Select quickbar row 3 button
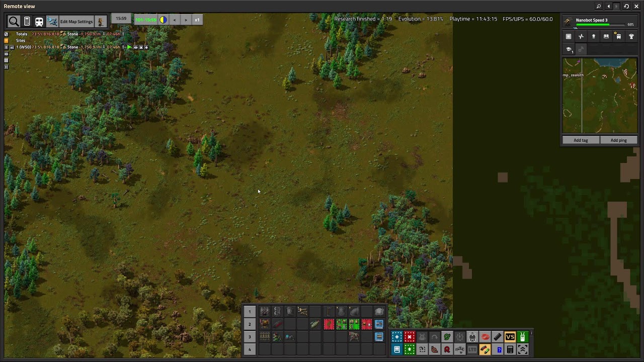The image size is (644, 362). (250, 337)
